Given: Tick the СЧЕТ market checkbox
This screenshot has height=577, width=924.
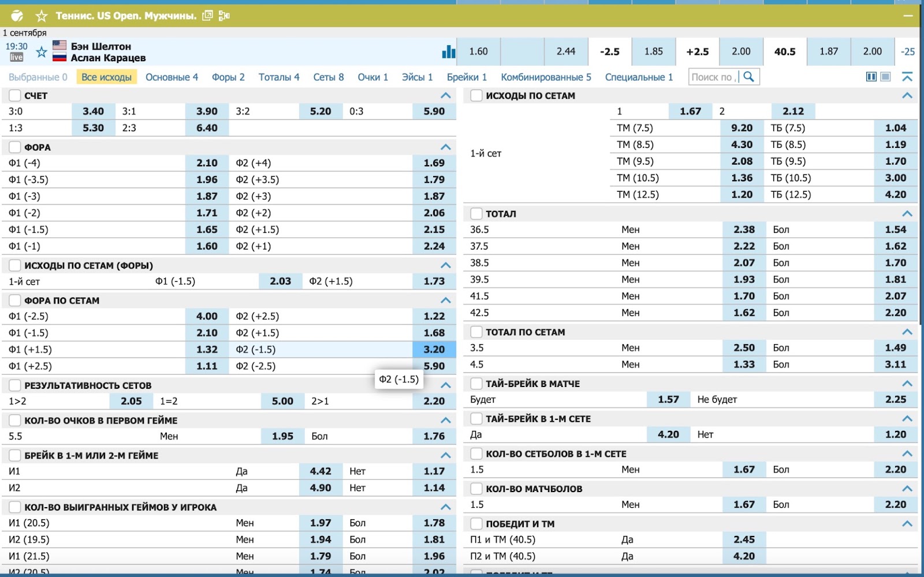Looking at the screenshot, I should [x=15, y=95].
